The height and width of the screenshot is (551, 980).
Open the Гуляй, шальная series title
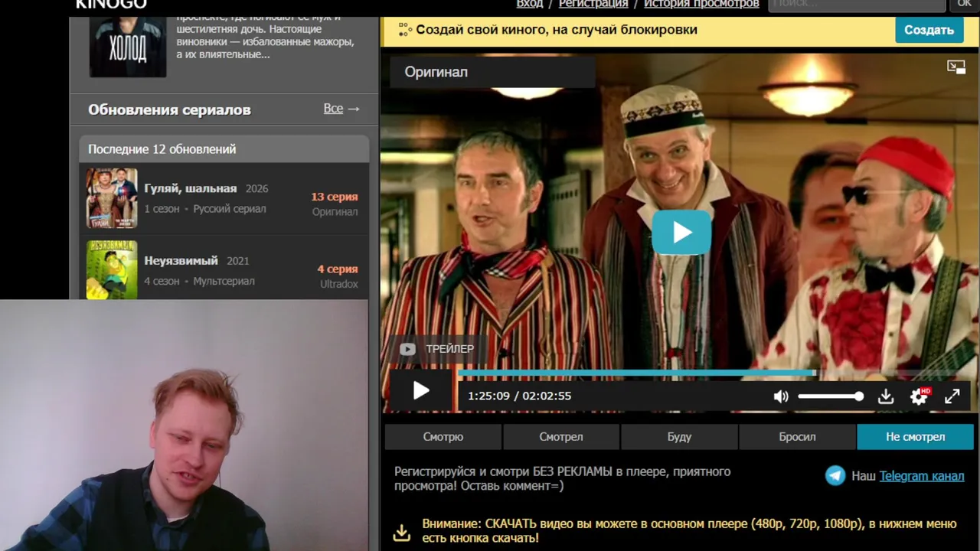click(191, 188)
